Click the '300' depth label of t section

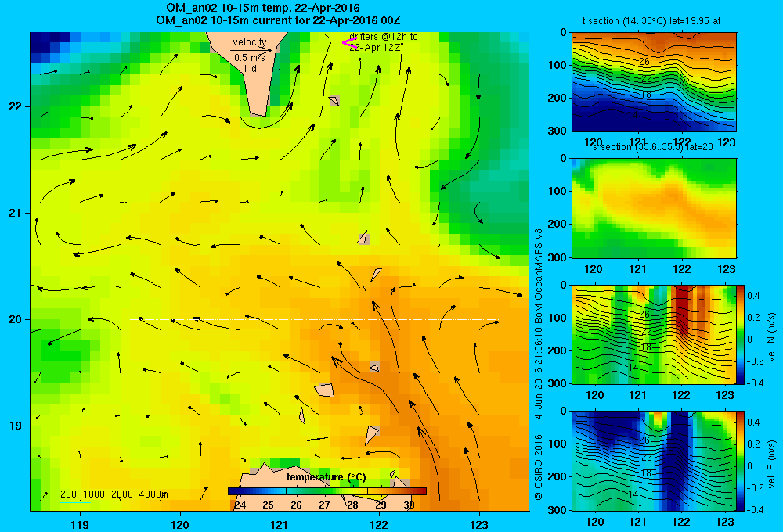point(557,131)
